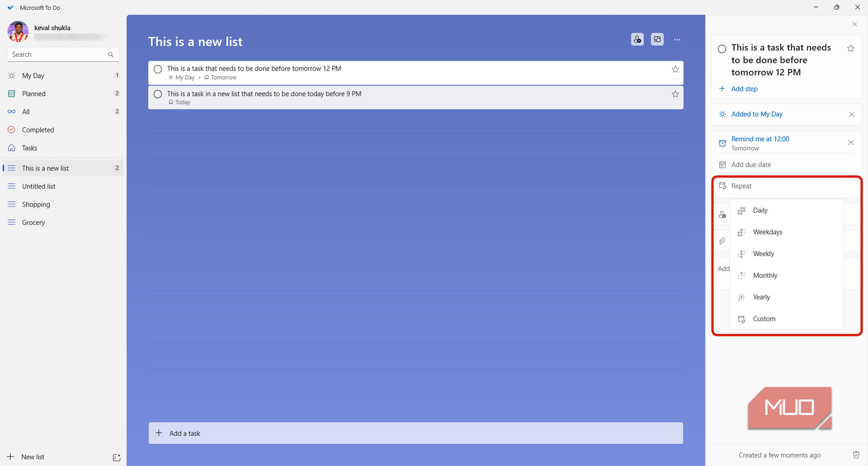Open the Grocery list
This screenshot has width=868, height=466.
pos(62,223)
